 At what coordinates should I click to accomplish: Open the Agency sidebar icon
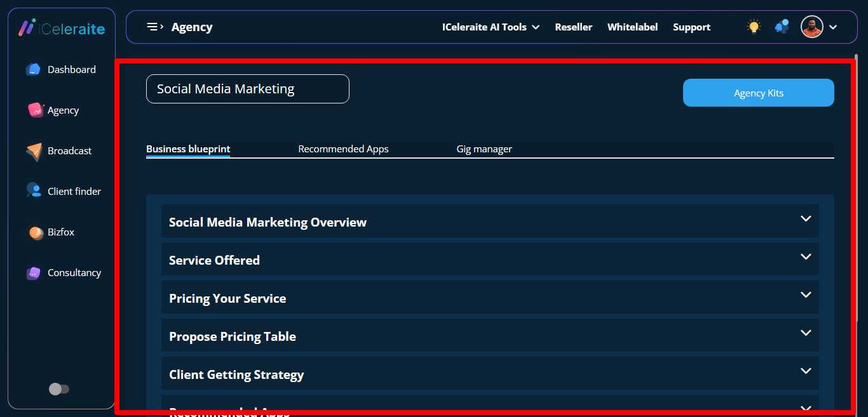(36, 110)
